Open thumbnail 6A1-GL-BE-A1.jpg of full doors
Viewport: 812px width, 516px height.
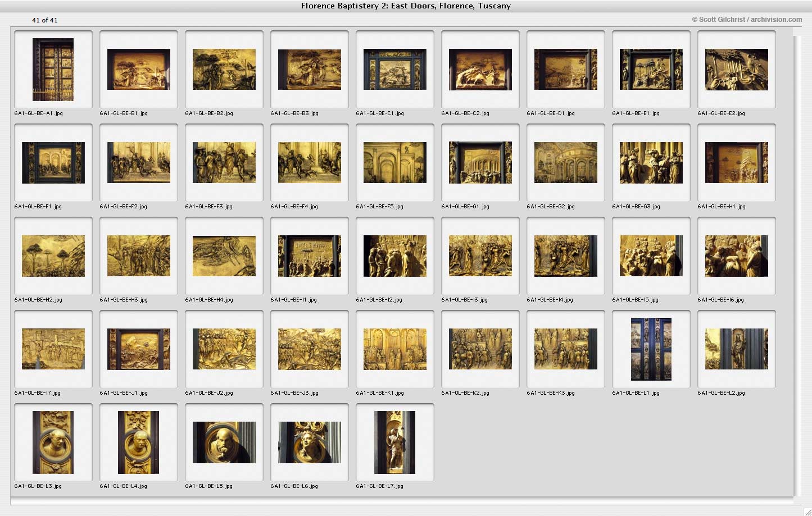click(x=53, y=70)
